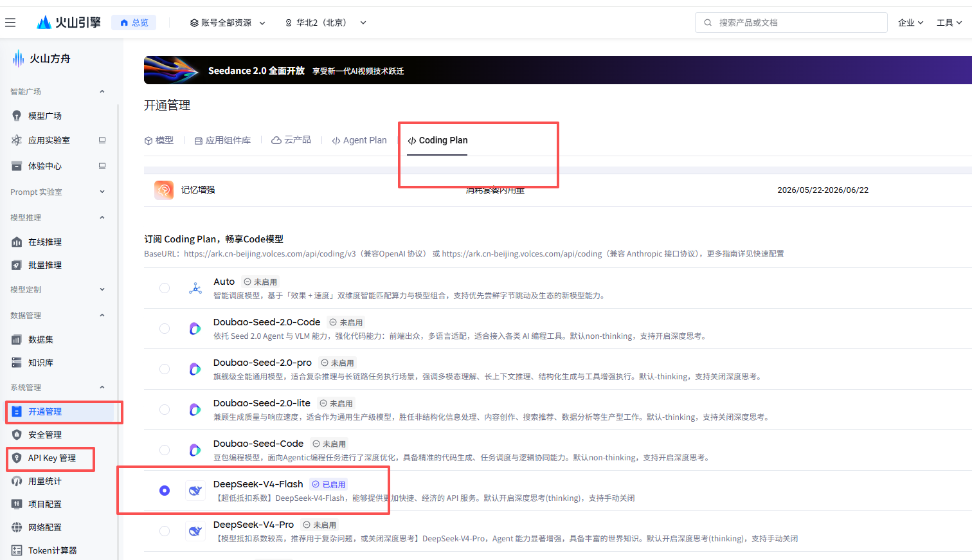Go to the 总览 overview button
972x560 pixels.
[x=134, y=23]
